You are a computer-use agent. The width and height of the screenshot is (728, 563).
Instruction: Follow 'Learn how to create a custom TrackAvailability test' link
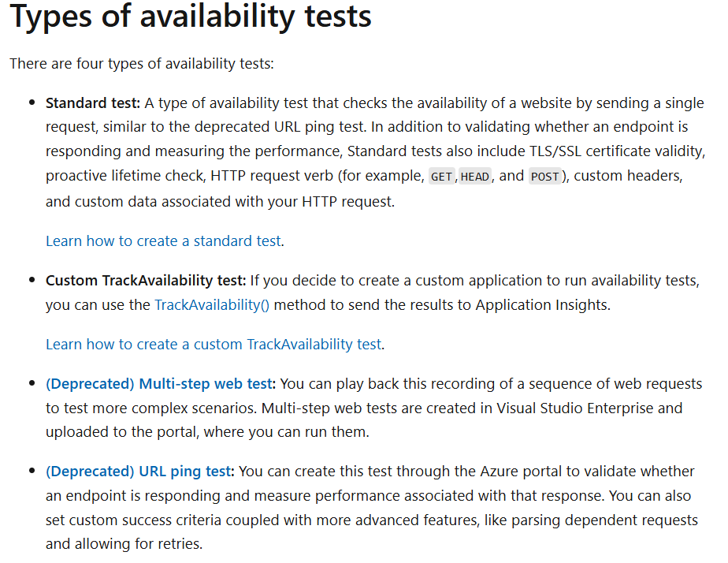(214, 345)
